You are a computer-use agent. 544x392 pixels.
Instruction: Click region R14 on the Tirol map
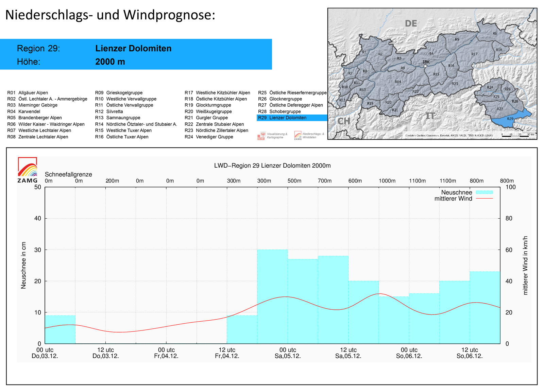point(398,82)
